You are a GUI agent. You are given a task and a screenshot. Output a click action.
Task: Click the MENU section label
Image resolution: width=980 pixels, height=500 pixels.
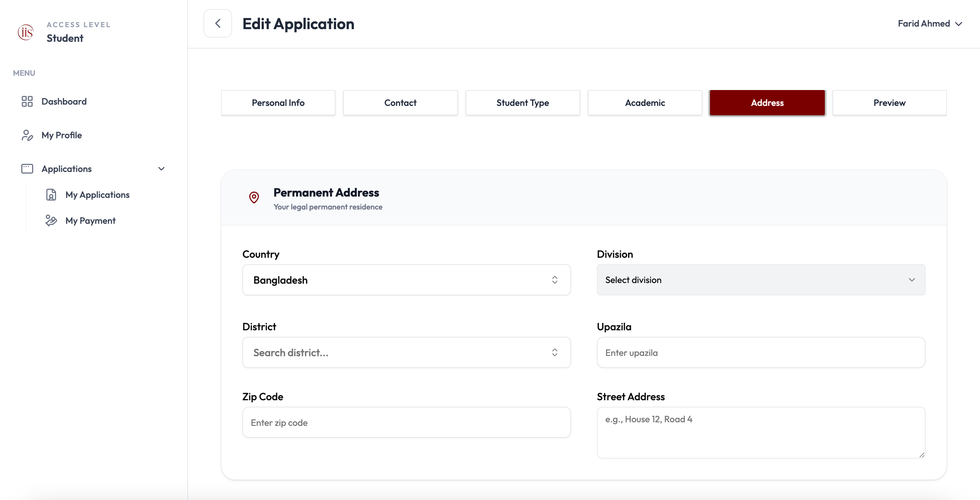click(24, 73)
